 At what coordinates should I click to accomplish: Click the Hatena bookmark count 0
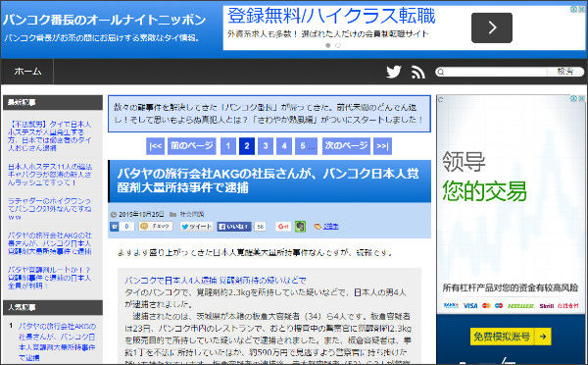tap(126, 227)
